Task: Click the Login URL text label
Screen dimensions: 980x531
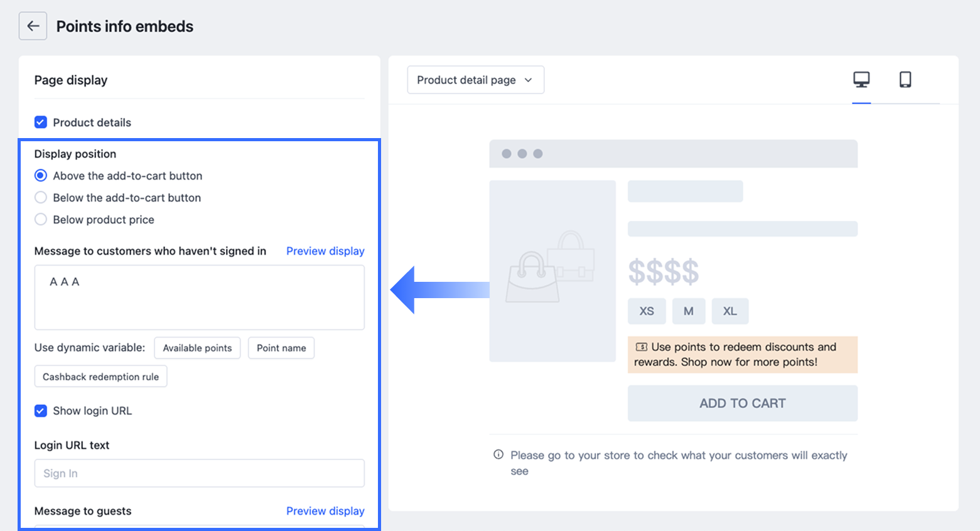Action: pos(72,445)
